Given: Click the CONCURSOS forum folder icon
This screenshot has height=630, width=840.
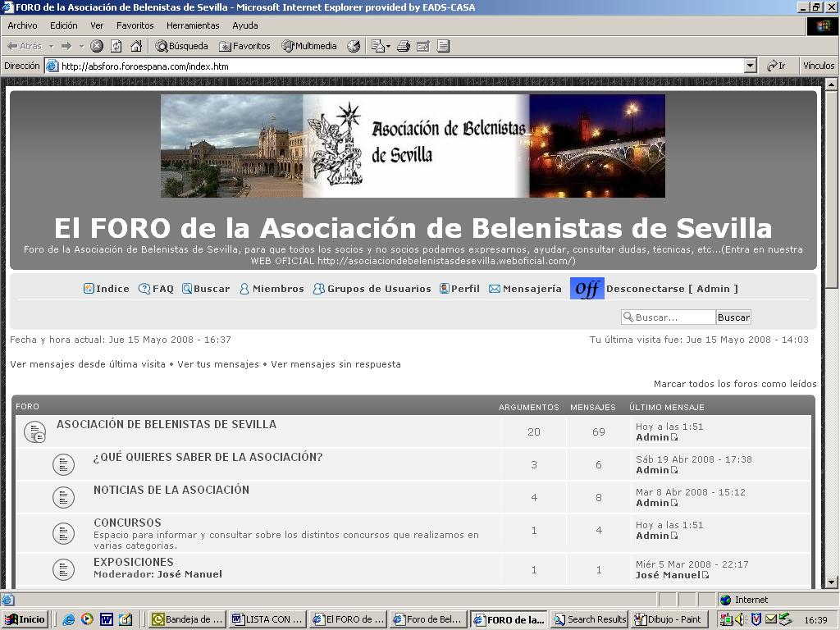Looking at the screenshot, I should point(63,533).
